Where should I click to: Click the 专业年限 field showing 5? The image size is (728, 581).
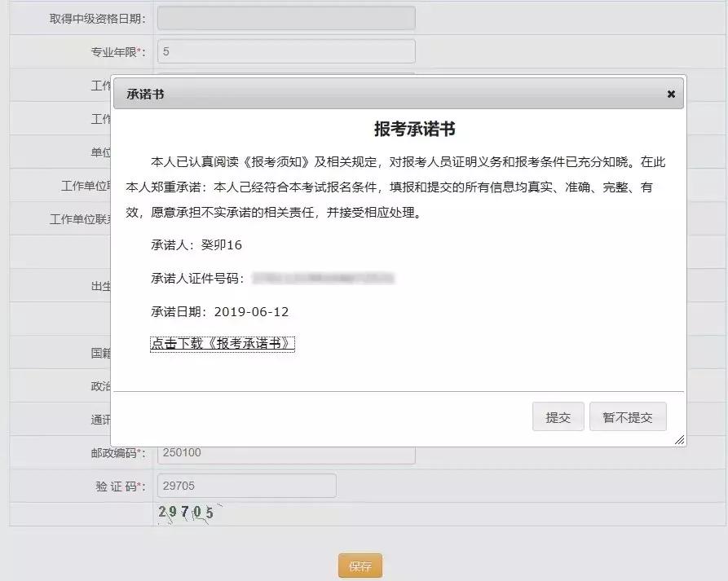pos(285,51)
